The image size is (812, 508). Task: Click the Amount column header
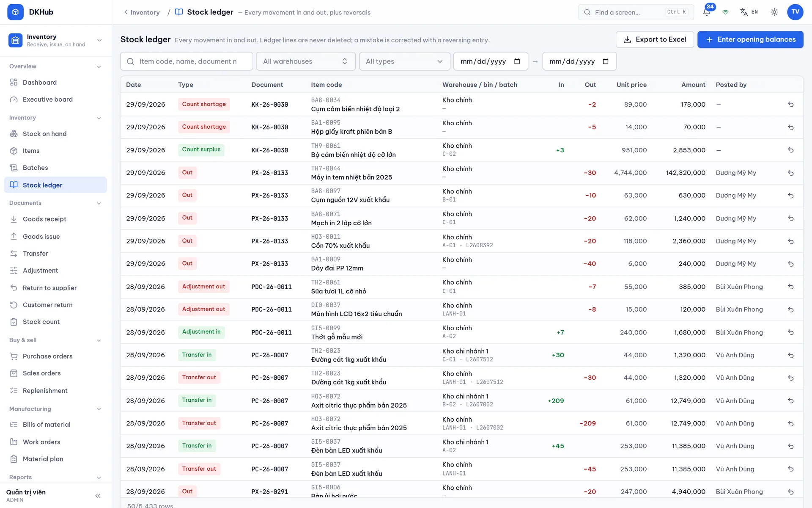pos(693,85)
